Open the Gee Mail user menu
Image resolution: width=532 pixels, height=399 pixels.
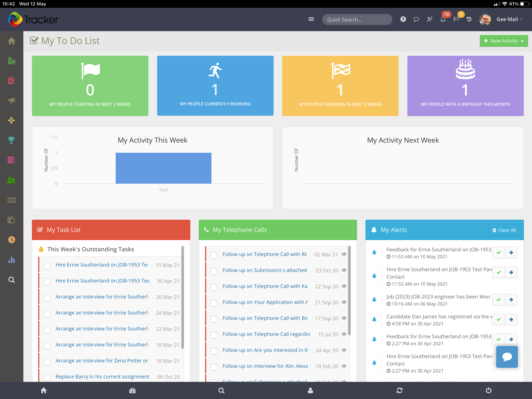(509, 19)
